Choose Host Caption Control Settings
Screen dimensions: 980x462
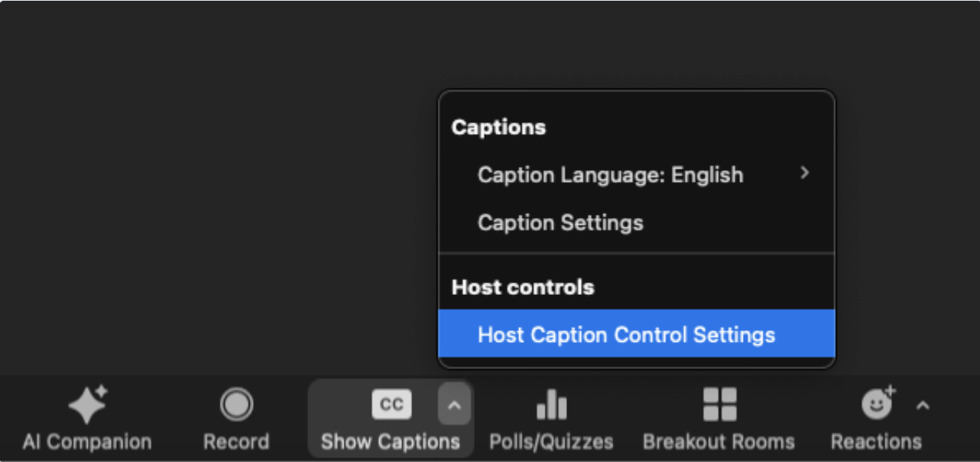tap(636, 335)
